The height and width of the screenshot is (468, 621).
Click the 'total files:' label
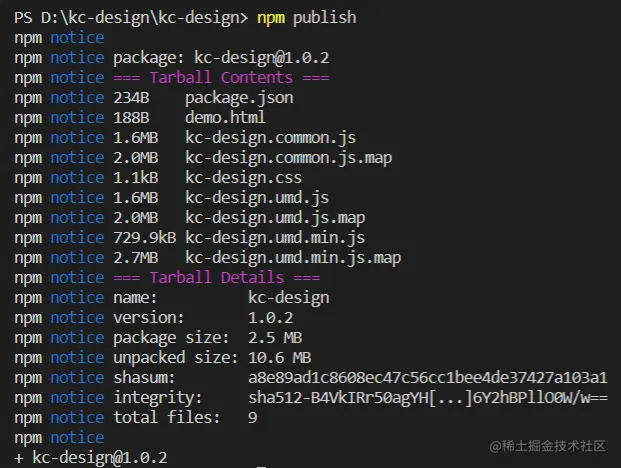[167, 418]
